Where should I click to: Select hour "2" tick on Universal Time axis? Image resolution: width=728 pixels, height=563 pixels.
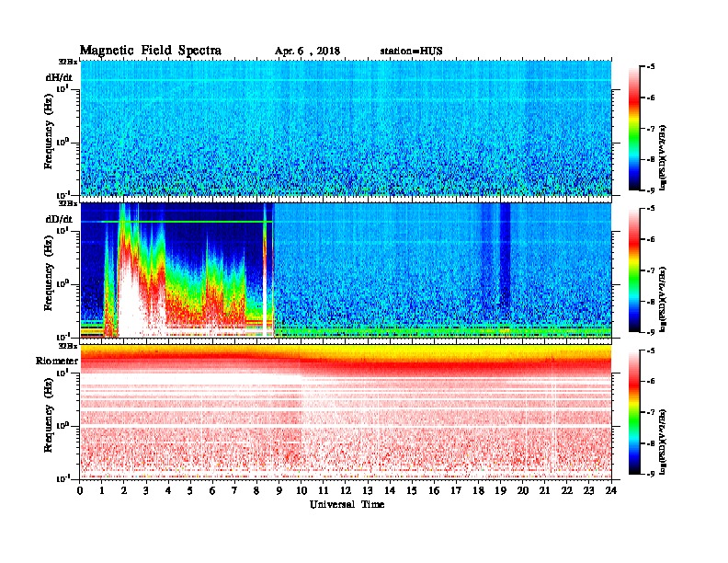[x=124, y=490]
